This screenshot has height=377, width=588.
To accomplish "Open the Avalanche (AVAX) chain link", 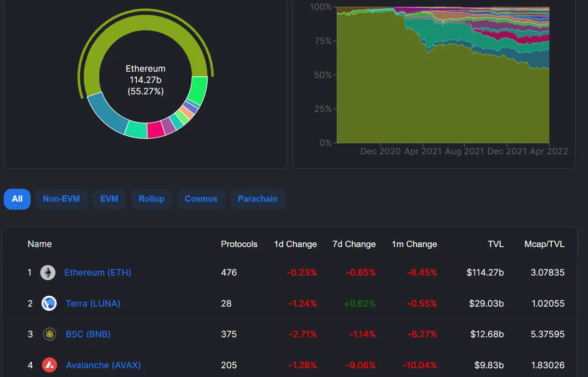I will click(x=103, y=365).
